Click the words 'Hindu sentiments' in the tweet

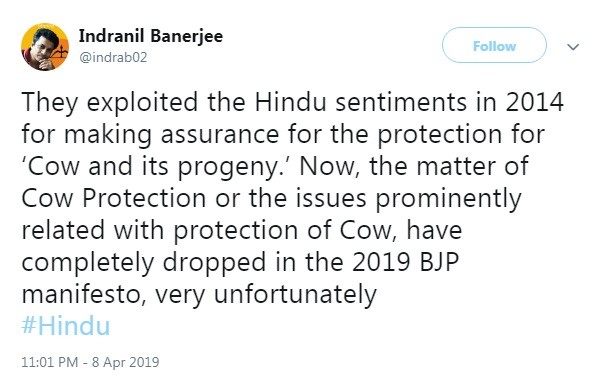point(361,102)
